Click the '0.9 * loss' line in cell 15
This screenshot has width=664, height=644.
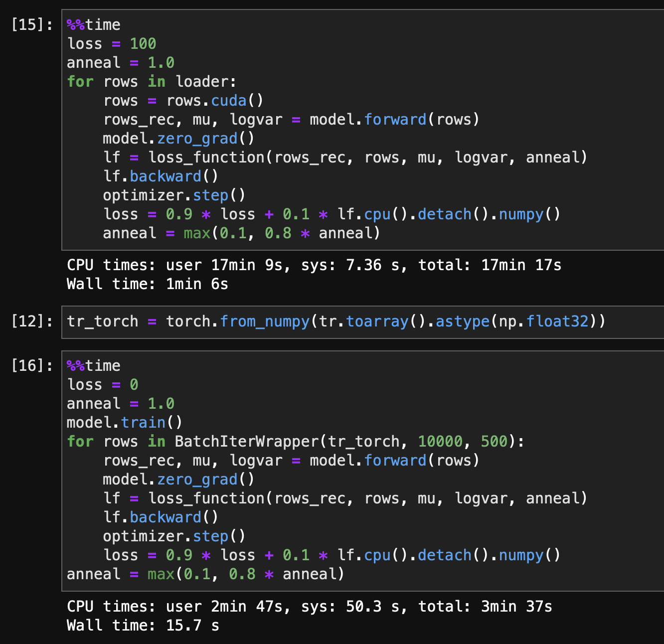(332, 214)
